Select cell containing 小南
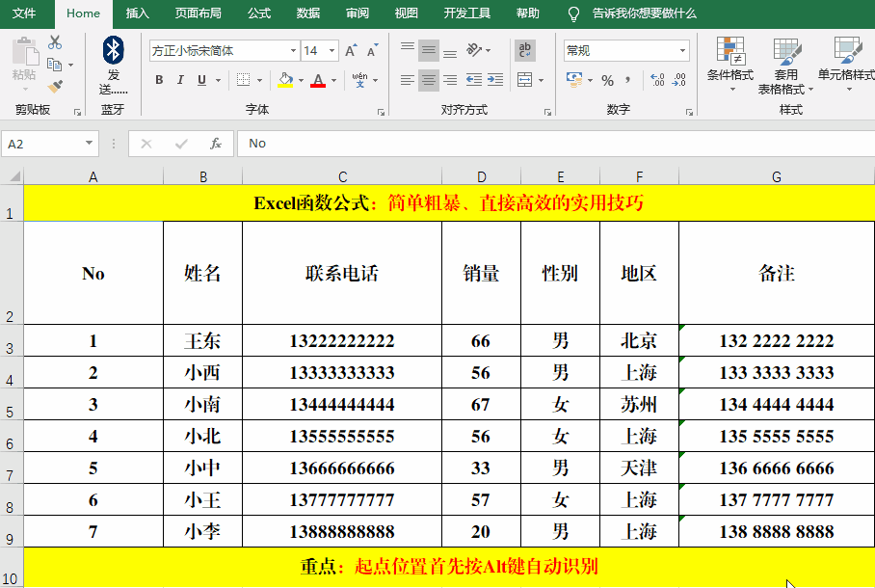875x588 pixels. tap(202, 404)
